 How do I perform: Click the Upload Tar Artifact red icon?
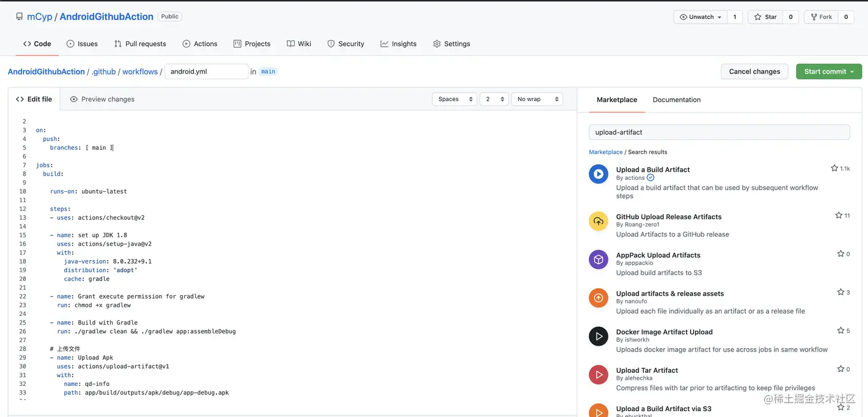(x=598, y=374)
